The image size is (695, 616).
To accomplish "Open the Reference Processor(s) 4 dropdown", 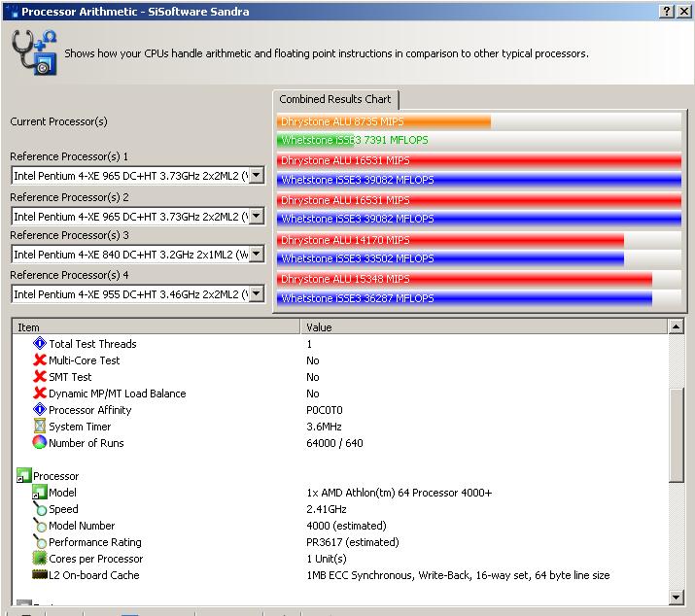I will [257, 293].
